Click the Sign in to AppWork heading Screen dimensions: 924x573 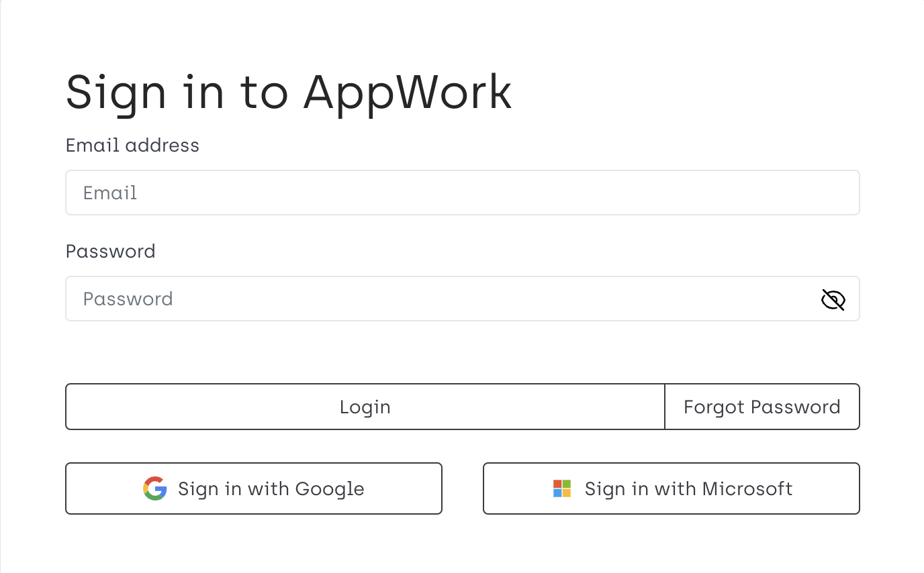[x=289, y=92]
